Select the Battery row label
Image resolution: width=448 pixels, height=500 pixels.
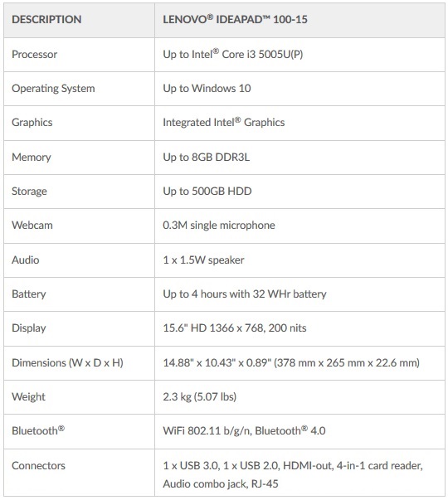(x=29, y=294)
